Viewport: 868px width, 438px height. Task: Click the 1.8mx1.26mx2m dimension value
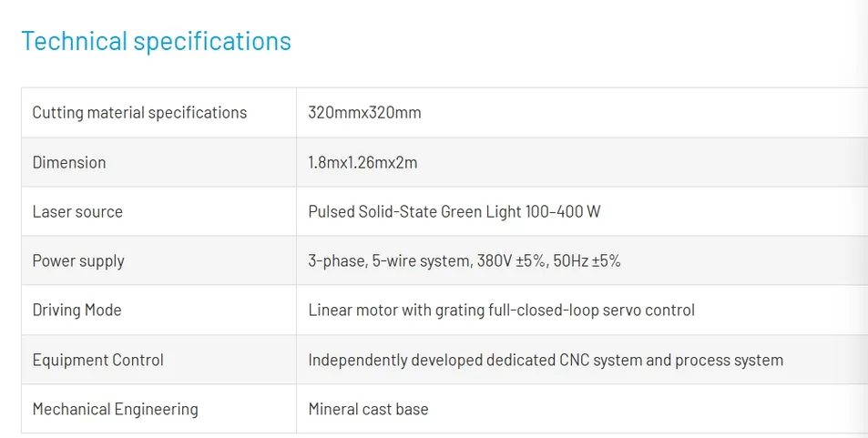point(363,162)
